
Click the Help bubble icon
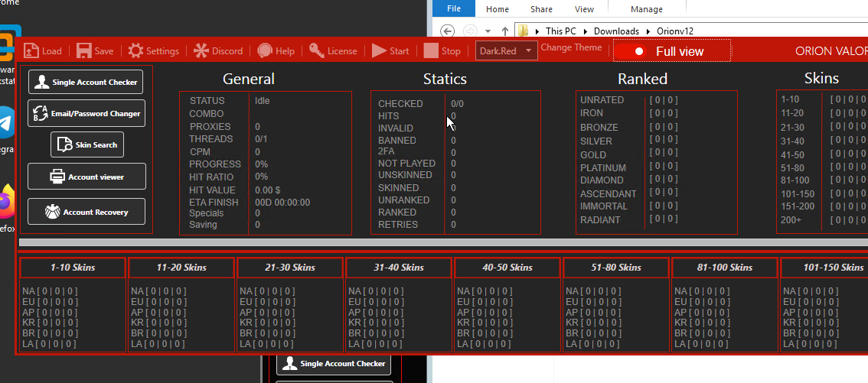pyautogui.click(x=265, y=51)
